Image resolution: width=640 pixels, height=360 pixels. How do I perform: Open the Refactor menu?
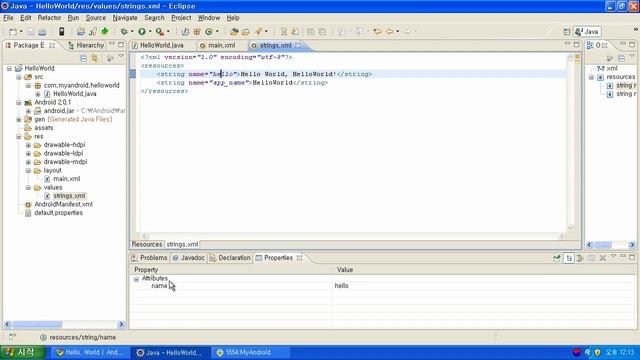(49, 18)
